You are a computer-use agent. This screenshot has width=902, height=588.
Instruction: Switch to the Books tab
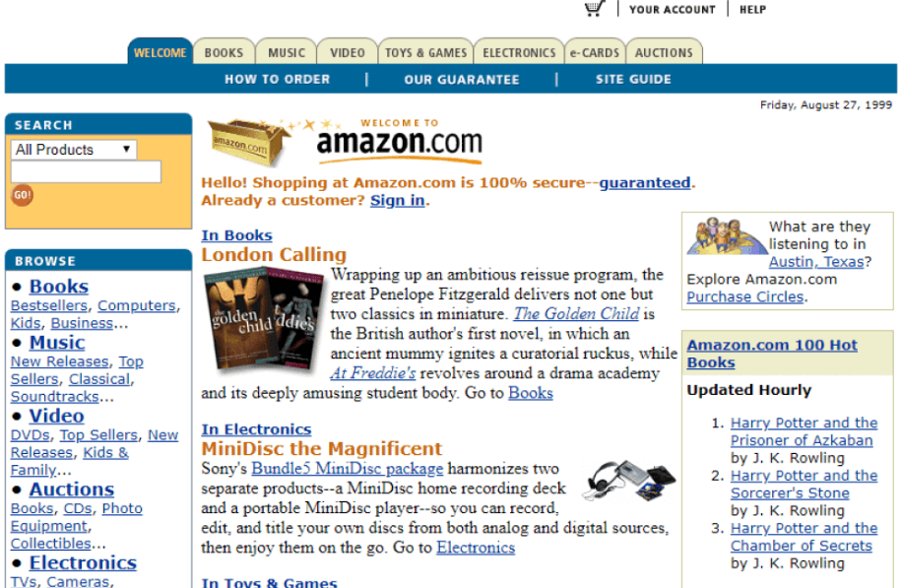[x=224, y=52]
